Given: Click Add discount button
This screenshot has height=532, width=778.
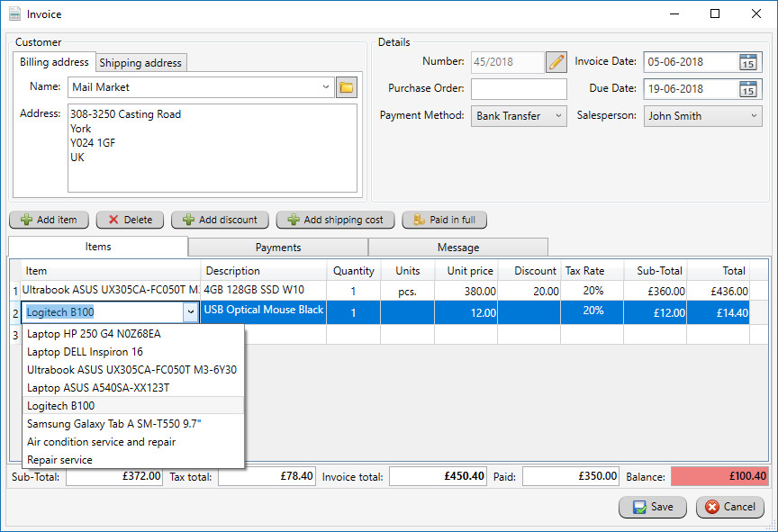Looking at the screenshot, I should 220,220.
